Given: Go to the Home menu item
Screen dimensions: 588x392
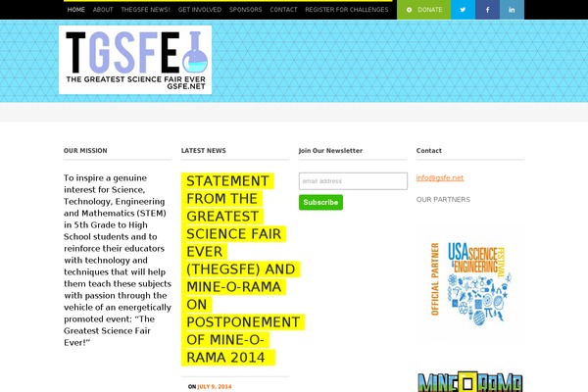Looking at the screenshot, I should tap(76, 10).
